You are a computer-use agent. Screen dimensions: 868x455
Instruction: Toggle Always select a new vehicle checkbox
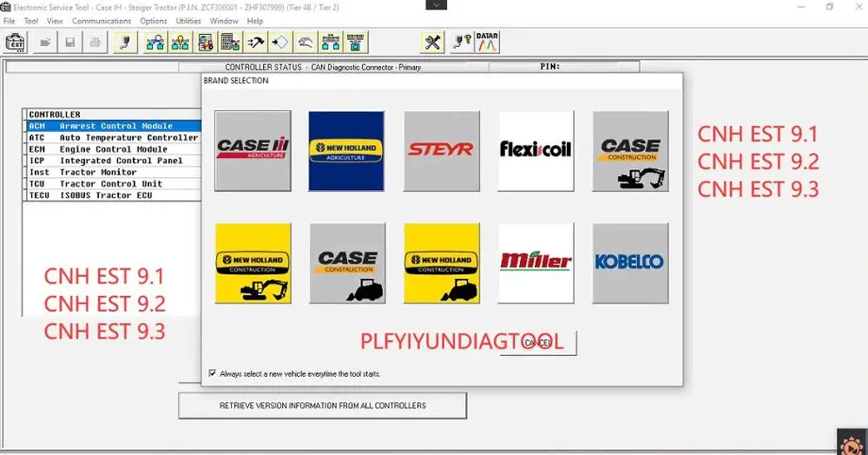[213, 373]
